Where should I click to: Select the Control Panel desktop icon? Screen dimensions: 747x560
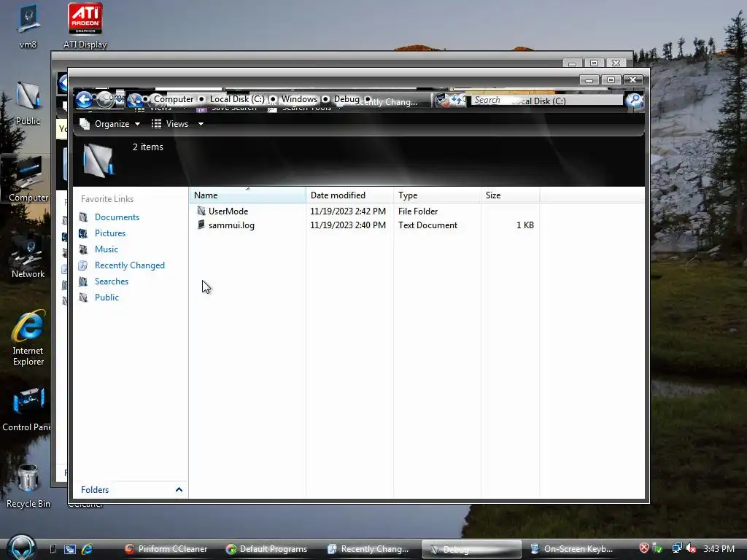coord(26,410)
